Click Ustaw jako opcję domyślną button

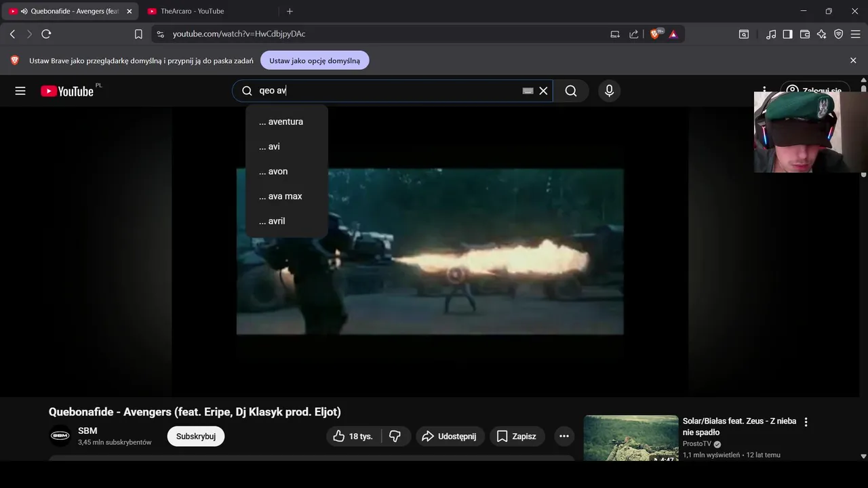(x=315, y=60)
